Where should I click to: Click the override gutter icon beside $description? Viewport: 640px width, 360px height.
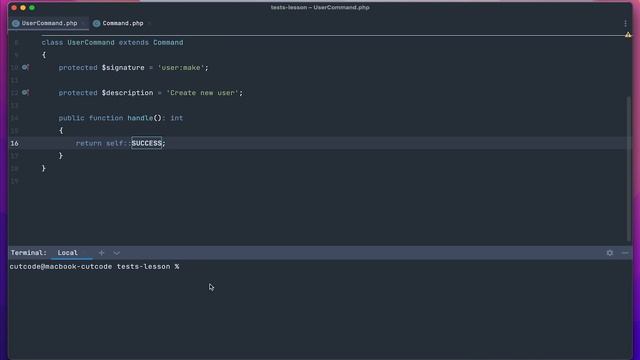[x=25, y=93]
